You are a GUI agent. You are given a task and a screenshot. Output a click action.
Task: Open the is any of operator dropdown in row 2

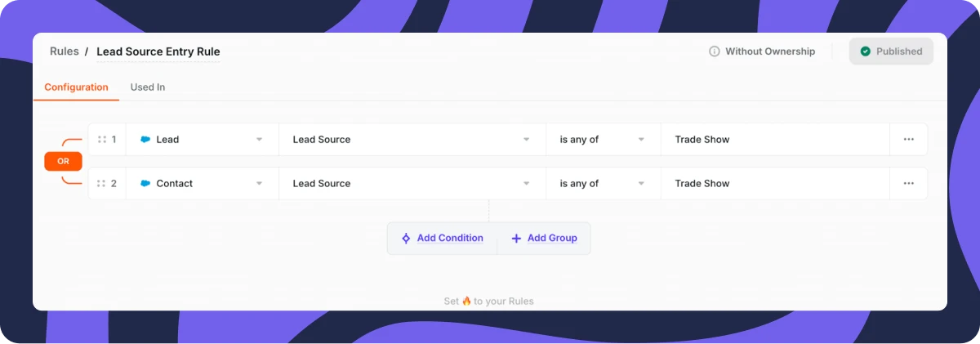[x=604, y=184]
